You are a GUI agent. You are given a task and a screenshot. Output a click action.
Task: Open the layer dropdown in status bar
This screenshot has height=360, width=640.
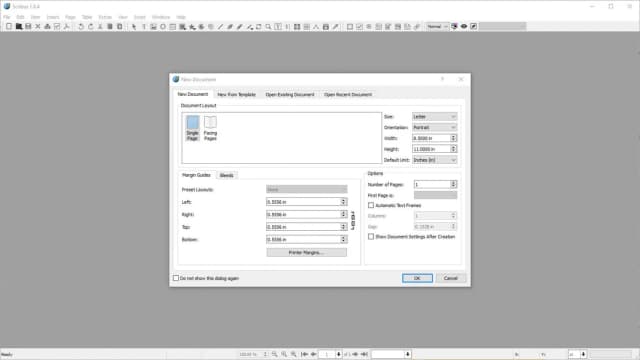[x=391, y=354]
